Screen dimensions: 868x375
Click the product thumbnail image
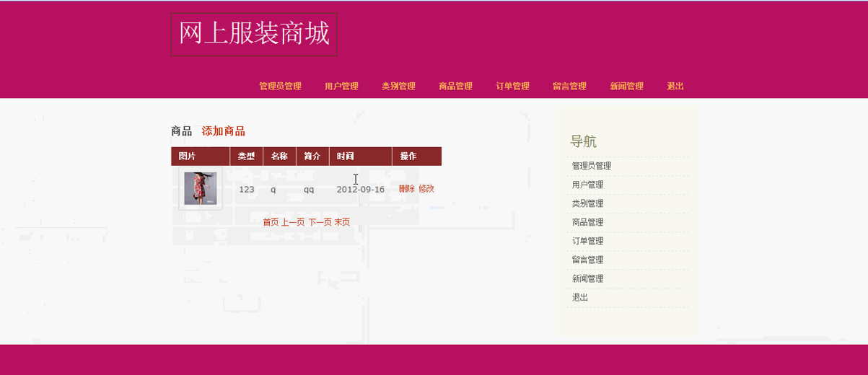coord(201,188)
